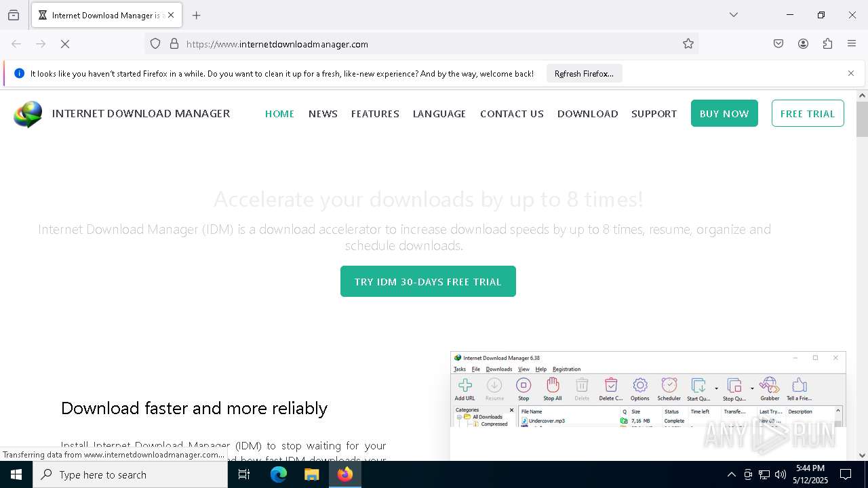Click the scrollbar down arrow

(862, 455)
